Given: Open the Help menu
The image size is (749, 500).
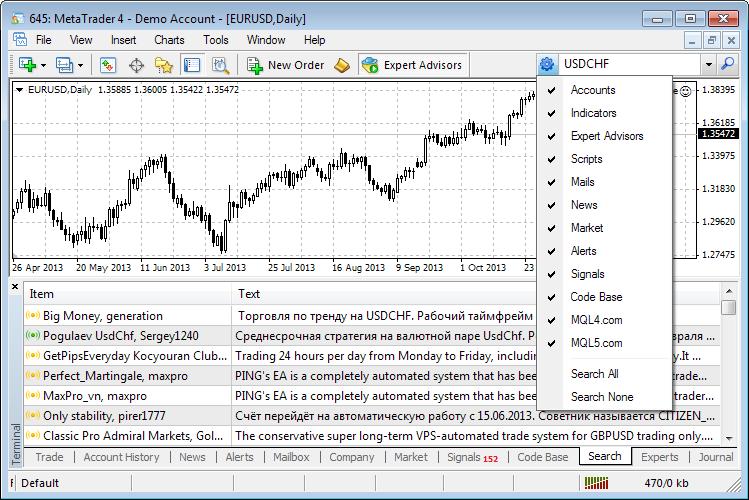Looking at the screenshot, I should tap(314, 40).
